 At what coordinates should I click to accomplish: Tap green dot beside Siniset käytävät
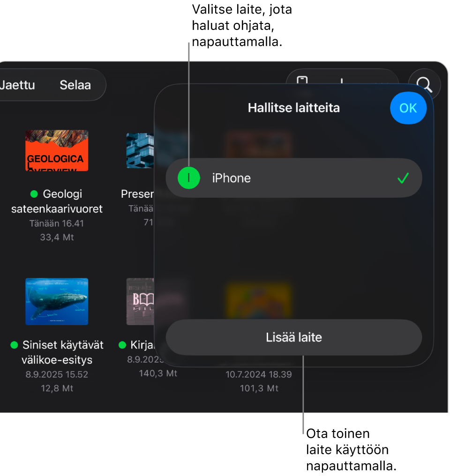point(14,345)
